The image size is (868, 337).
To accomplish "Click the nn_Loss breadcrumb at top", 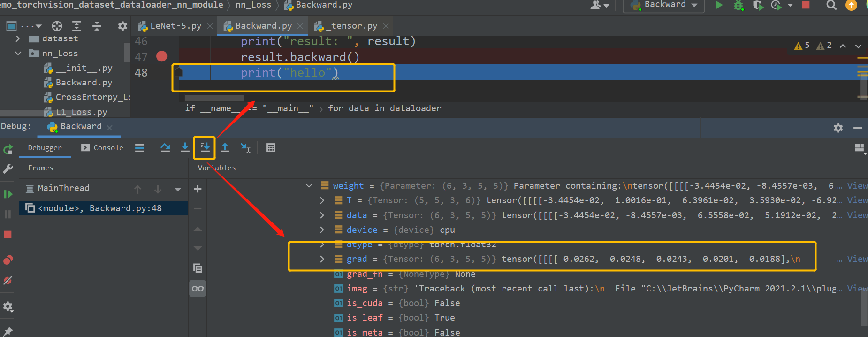I will pyautogui.click(x=253, y=5).
